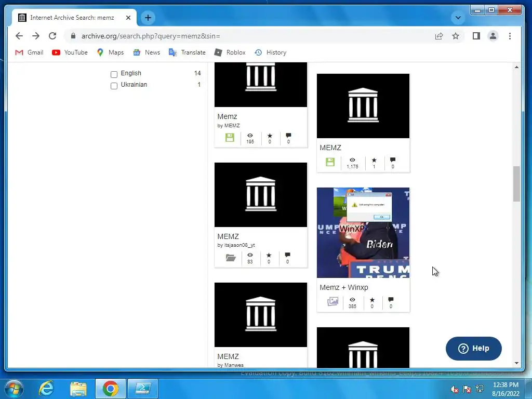Bookmark this page with star icon
This screenshot has height=399, width=532.
[x=456, y=36]
